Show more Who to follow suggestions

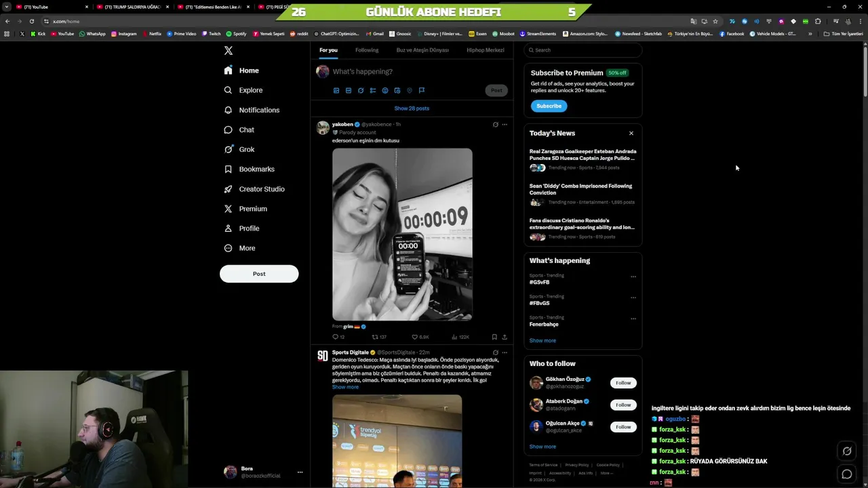click(x=542, y=447)
